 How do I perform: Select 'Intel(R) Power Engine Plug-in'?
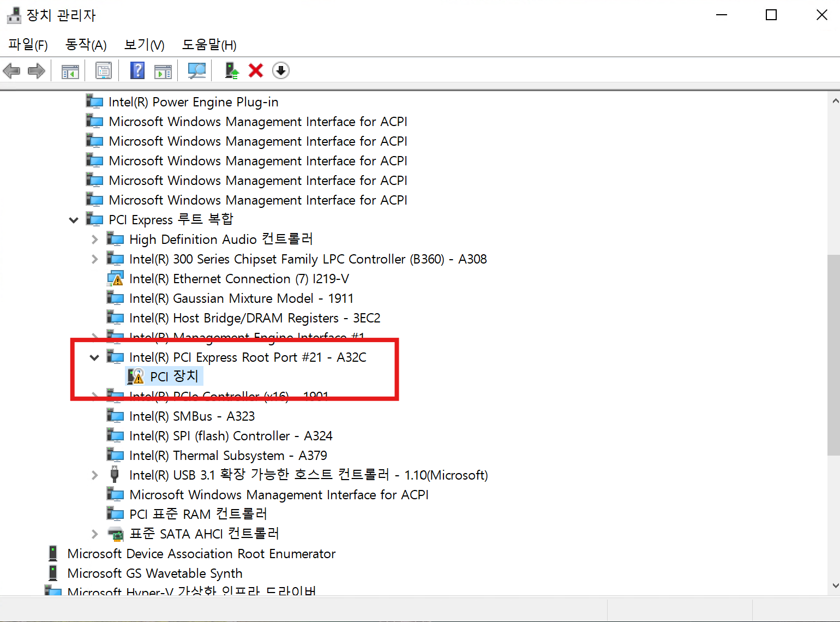[193, 102]
